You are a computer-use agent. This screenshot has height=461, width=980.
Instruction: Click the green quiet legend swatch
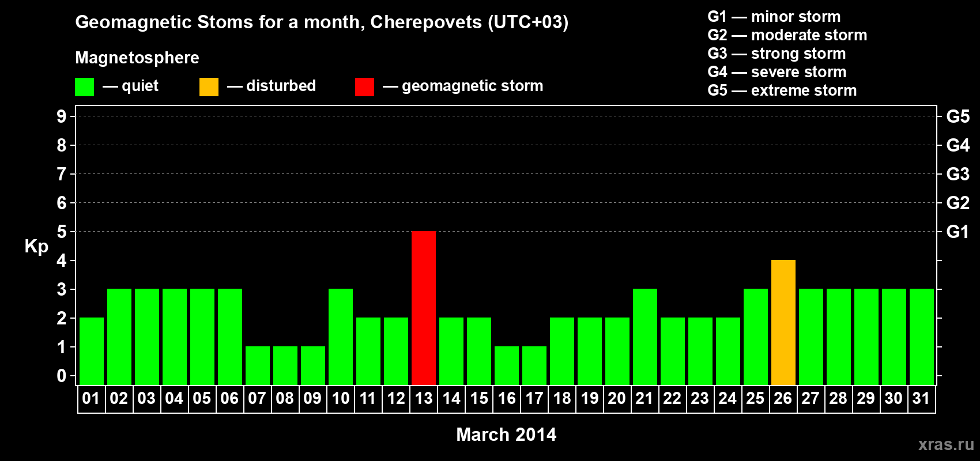(85, 87)
